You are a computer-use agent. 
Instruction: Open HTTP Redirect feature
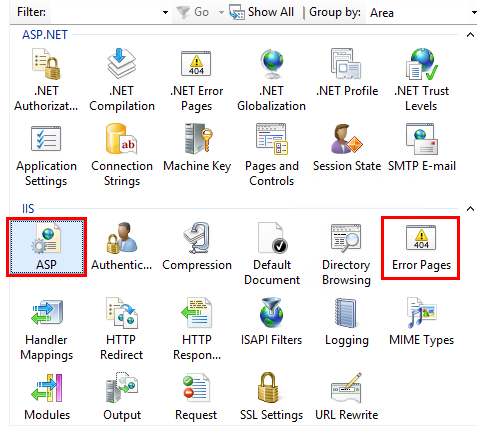click(x=121, y=329)
